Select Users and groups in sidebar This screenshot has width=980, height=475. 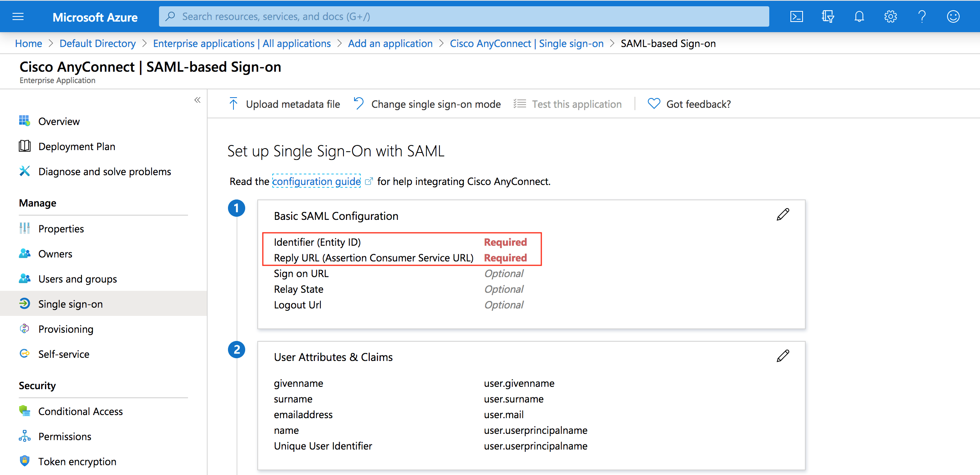click(77, 279)
